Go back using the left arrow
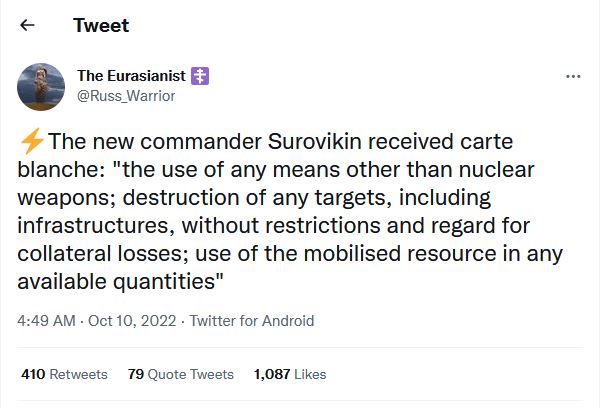The width and height of the screenshot is (606, 408). (26, 25)
